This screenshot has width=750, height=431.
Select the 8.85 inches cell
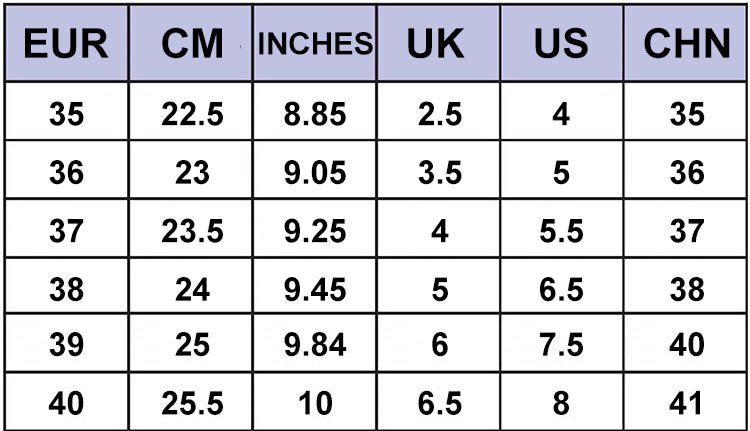315,114
